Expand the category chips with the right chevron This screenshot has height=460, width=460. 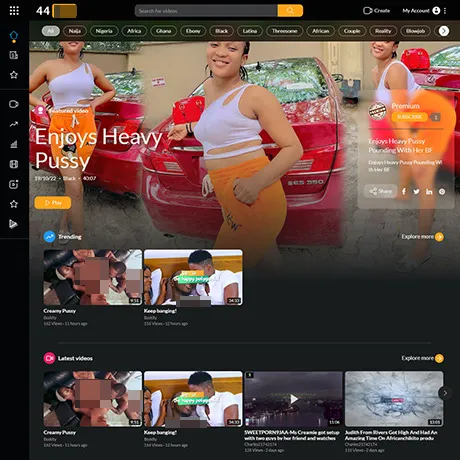point(444,31)
